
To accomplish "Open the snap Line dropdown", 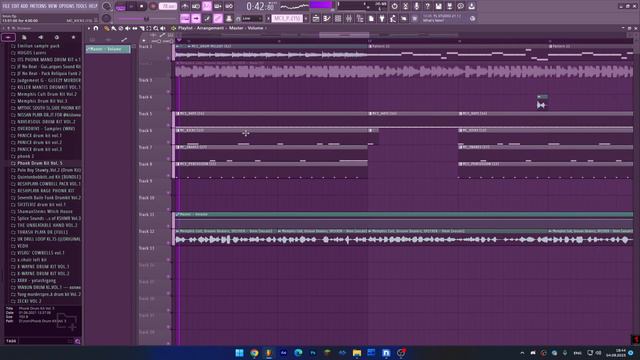I will pos(252,18).
